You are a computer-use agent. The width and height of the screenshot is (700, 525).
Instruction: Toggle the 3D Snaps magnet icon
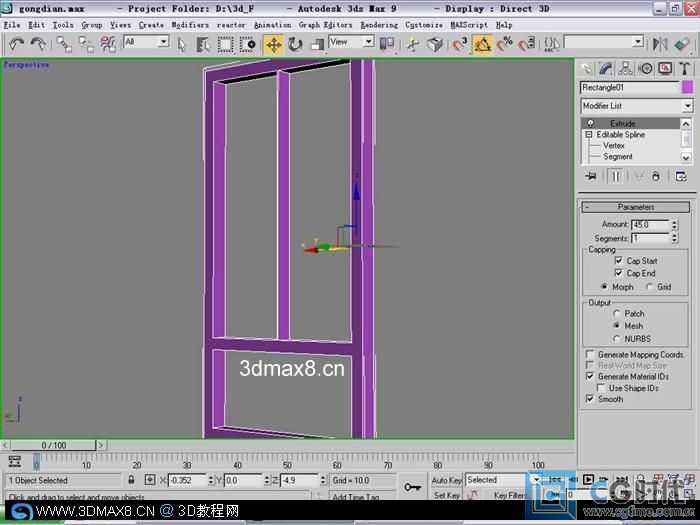point(459,44)
